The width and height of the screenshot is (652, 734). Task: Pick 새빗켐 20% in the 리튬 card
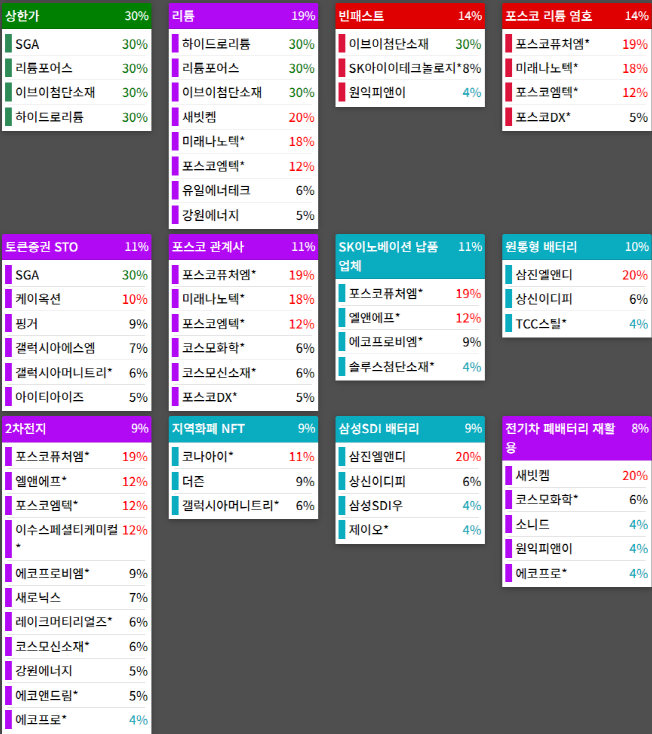coord(243,117)
